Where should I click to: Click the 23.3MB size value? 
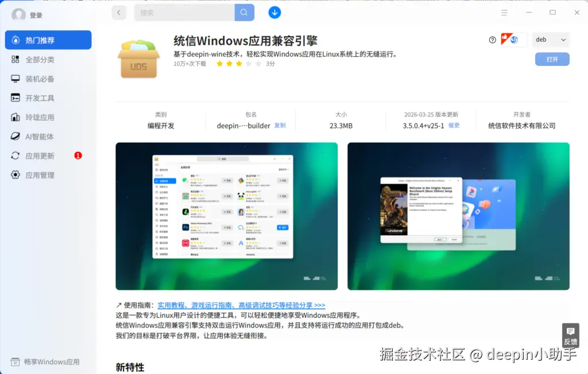[x=341, y=126]
